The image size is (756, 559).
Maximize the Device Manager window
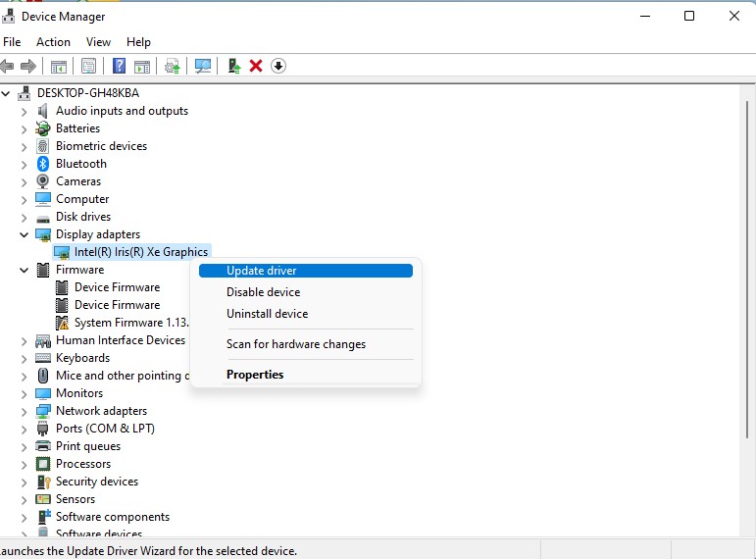coord(689,16)
